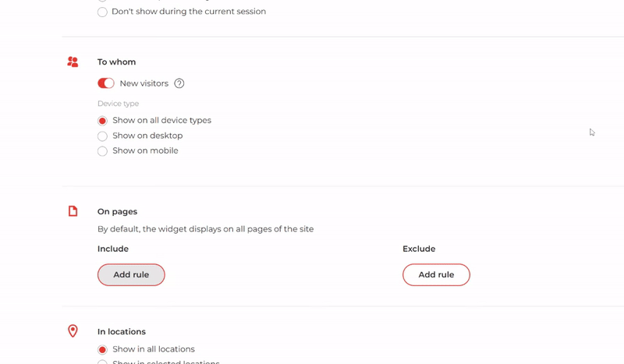
Task: Click the On pages document icon
Action: pos(73,211)
